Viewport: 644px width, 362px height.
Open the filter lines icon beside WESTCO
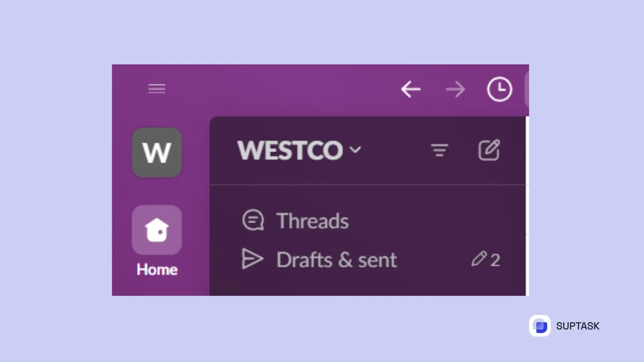[439, 150]
